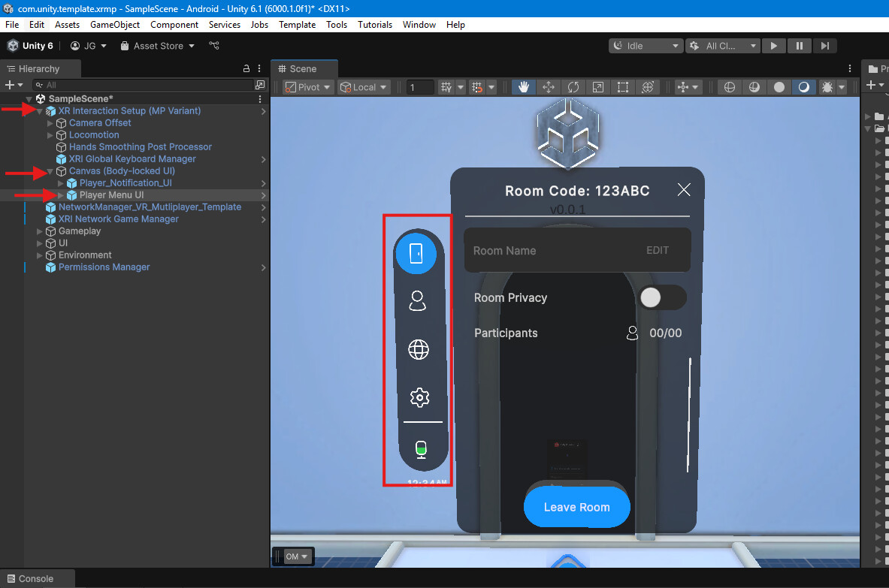Toggle grid visibility in Scene view

click(448, 86)
